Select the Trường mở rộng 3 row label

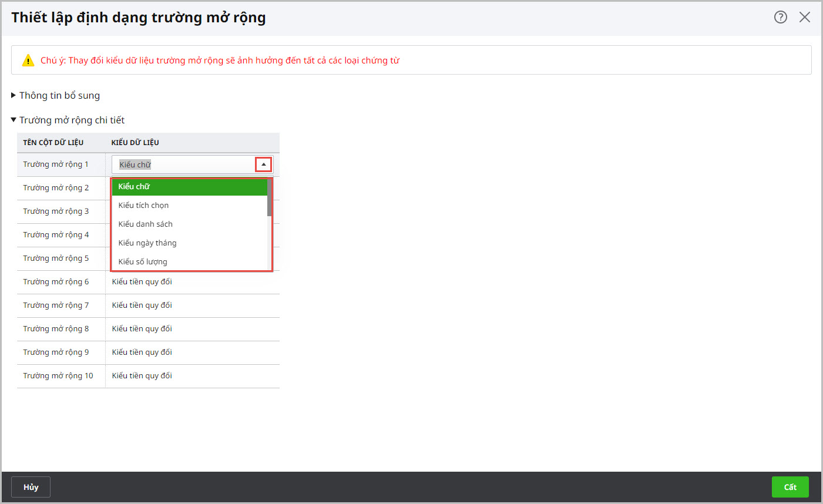pos(56,211)
